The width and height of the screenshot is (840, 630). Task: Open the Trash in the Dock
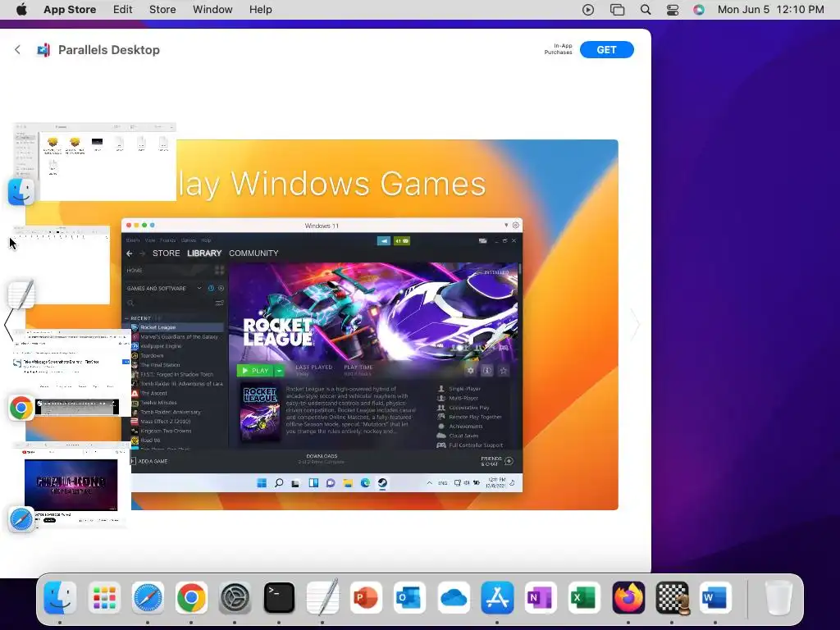pyautogui.click(x=778, y=597)
